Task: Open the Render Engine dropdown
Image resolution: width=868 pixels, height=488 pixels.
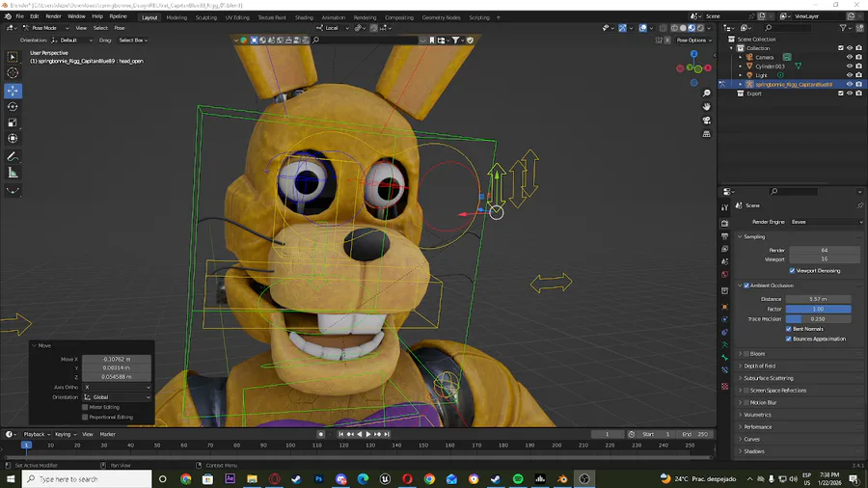Action: click(x=827, y=222)
